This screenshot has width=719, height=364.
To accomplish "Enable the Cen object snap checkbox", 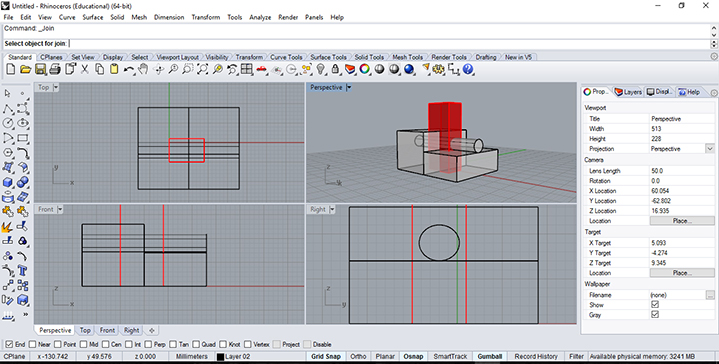I will click(x=105, y=344).
